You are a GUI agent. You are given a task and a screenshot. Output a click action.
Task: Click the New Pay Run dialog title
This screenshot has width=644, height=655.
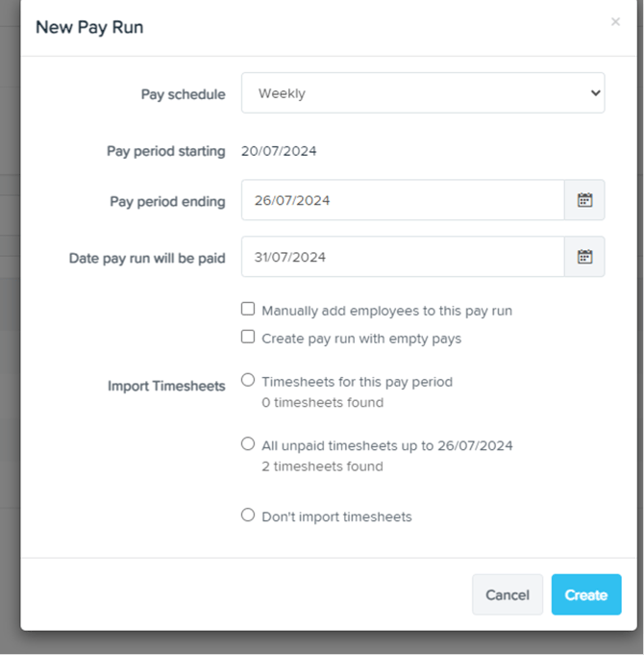tap(89, 27)
